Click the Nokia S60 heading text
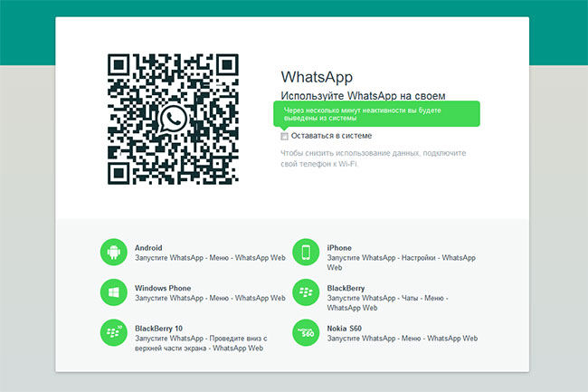The height and width of the screenshot is (392, 588). point(345,329)
